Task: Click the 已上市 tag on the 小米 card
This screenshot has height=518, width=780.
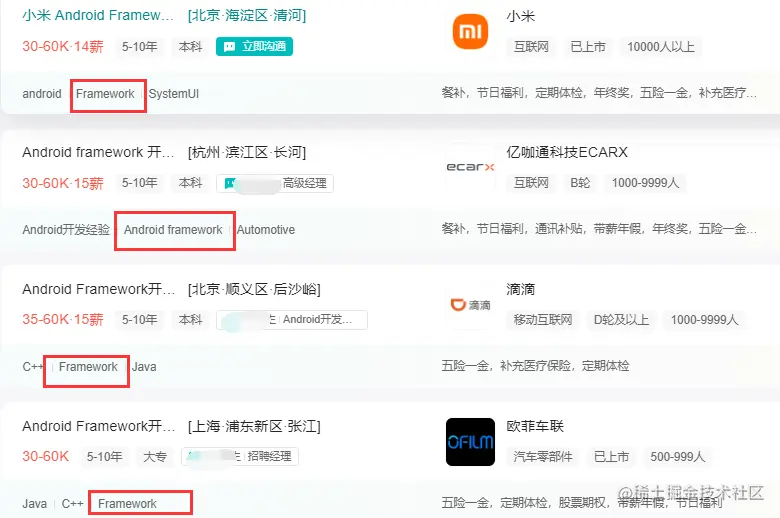Action: [x=588, y=47]
